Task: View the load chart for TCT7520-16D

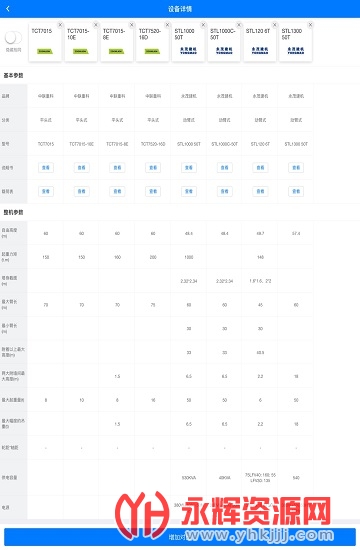Action: [x=153, y=192]
